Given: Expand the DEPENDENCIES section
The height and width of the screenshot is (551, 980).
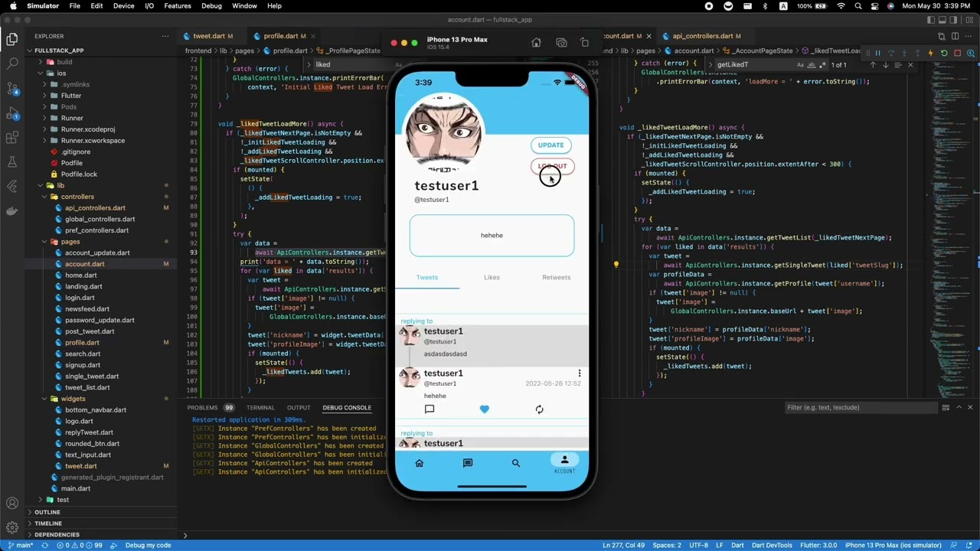Looking at the screenshot, I should (56, 535).
